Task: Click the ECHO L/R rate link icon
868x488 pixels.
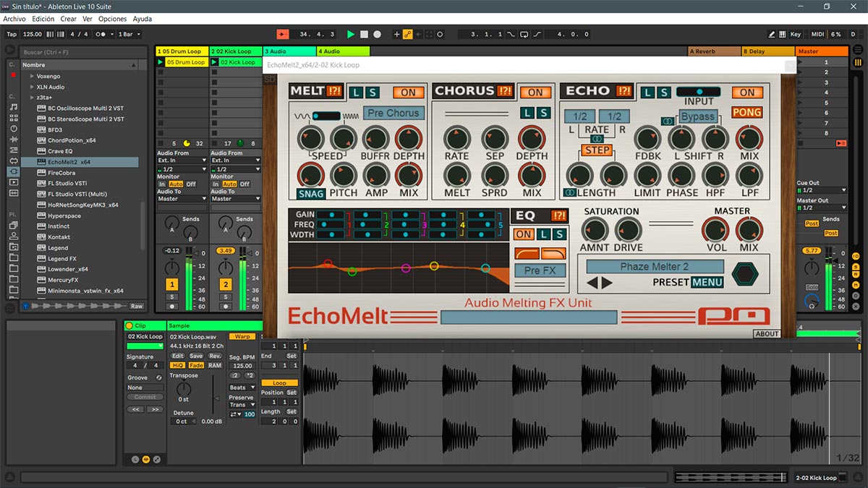Action: (x=597, y=139)
